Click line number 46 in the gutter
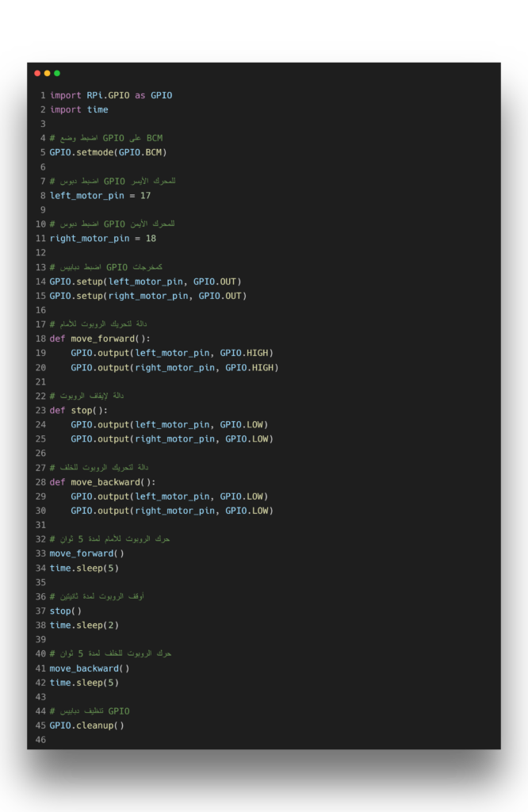Image resolution: width=528 pixels, height=812 pixels. [40, 740]
